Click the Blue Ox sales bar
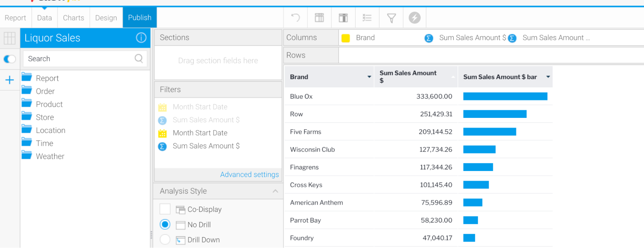644x248 pixels. pyautogui.click(x=505, y=96)
